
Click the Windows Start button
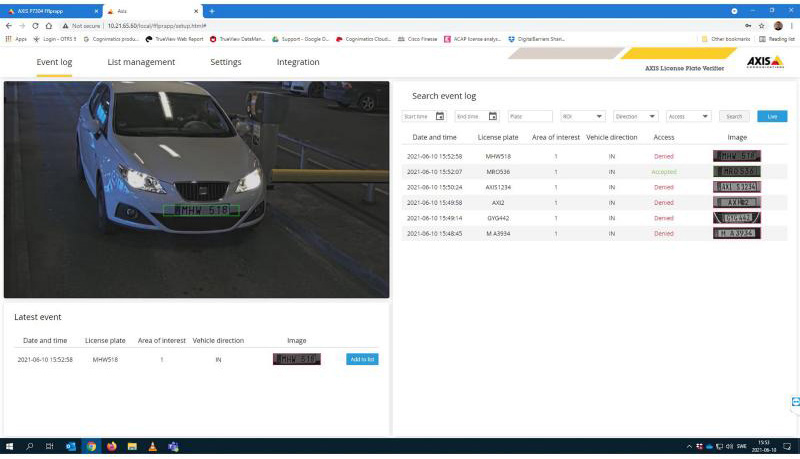click(x=9, y=446)
